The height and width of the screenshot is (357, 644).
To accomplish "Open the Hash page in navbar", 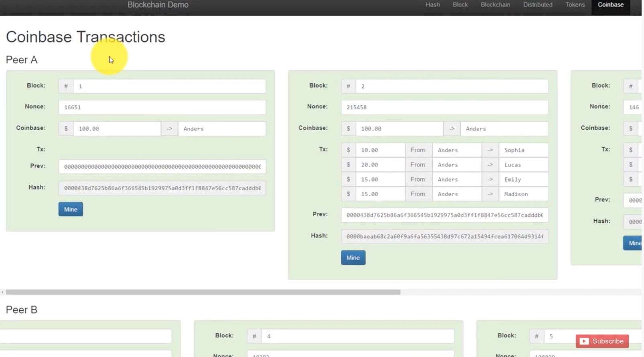I will pyautogui.click(x=432, y=5).
